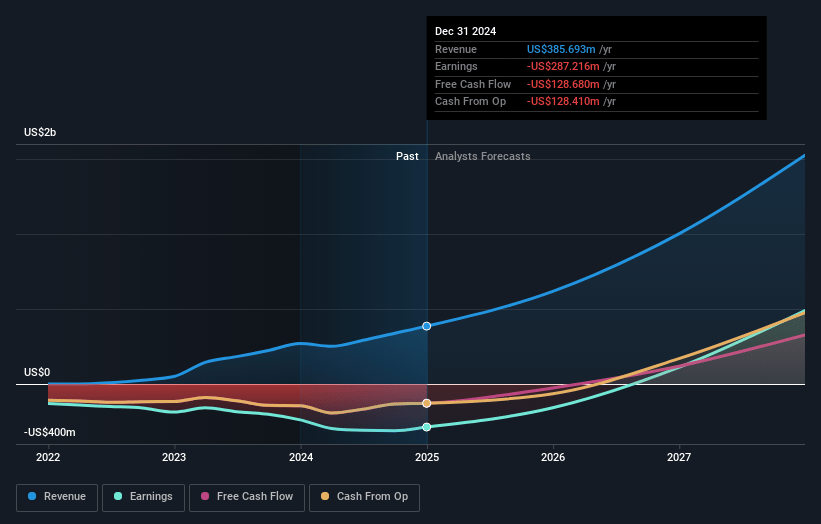Click the -US$128.680m free cash flow value
The height and width of the screenshot is (524, 821).
(x=563, y=84)
